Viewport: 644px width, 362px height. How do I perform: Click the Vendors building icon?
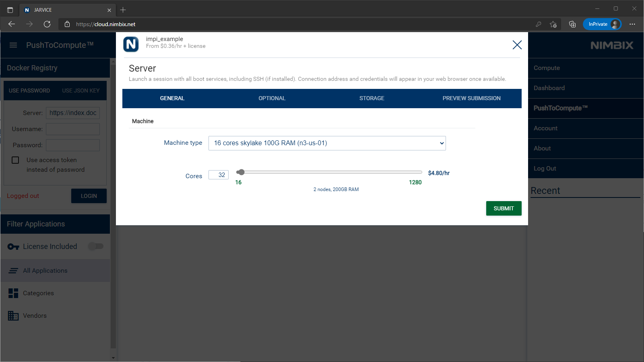[13, 316]
